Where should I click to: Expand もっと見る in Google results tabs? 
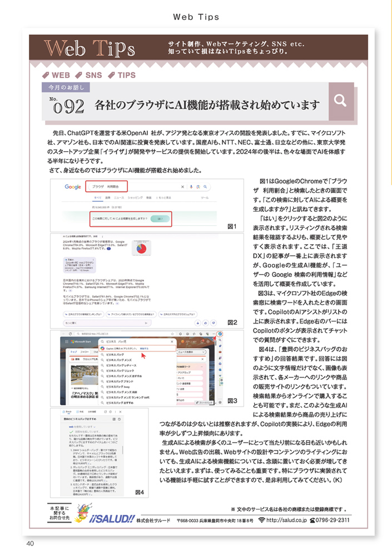point(163,198)
